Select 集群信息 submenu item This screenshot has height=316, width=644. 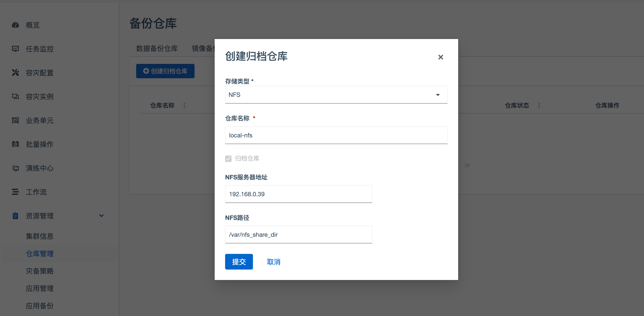[40, 236]
